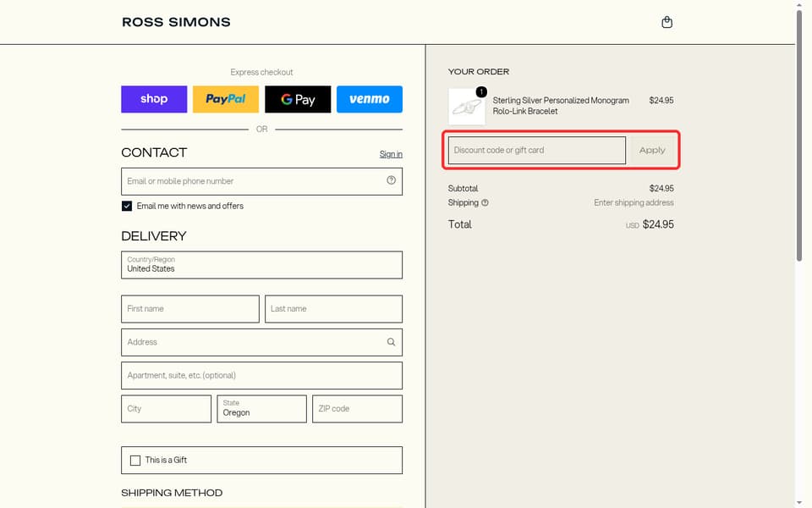Click the Shipping Method heading

[172, 493]
